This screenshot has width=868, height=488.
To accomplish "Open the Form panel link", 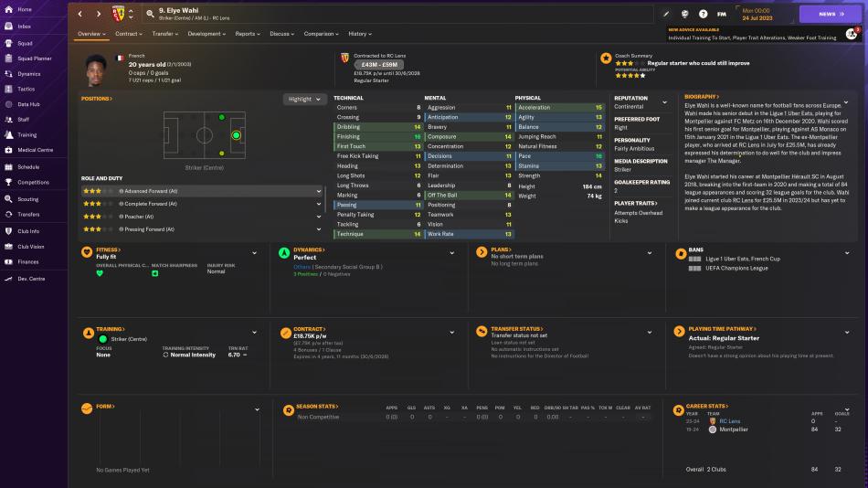I will 105,407.
